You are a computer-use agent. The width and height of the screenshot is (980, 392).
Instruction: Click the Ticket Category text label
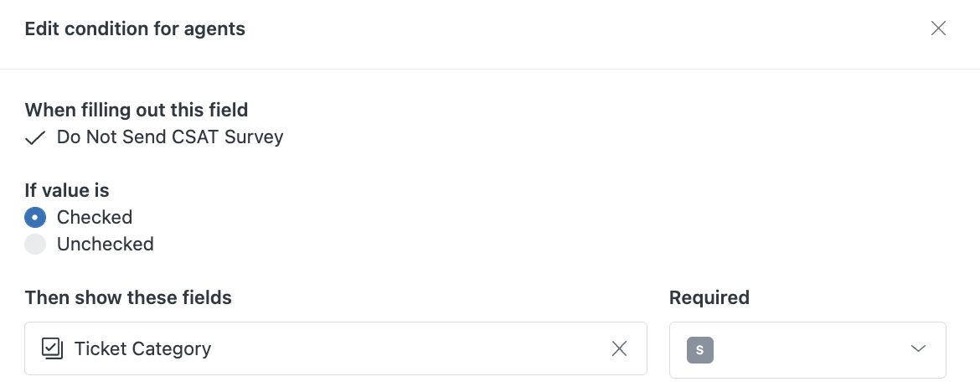tap(142, 348)
